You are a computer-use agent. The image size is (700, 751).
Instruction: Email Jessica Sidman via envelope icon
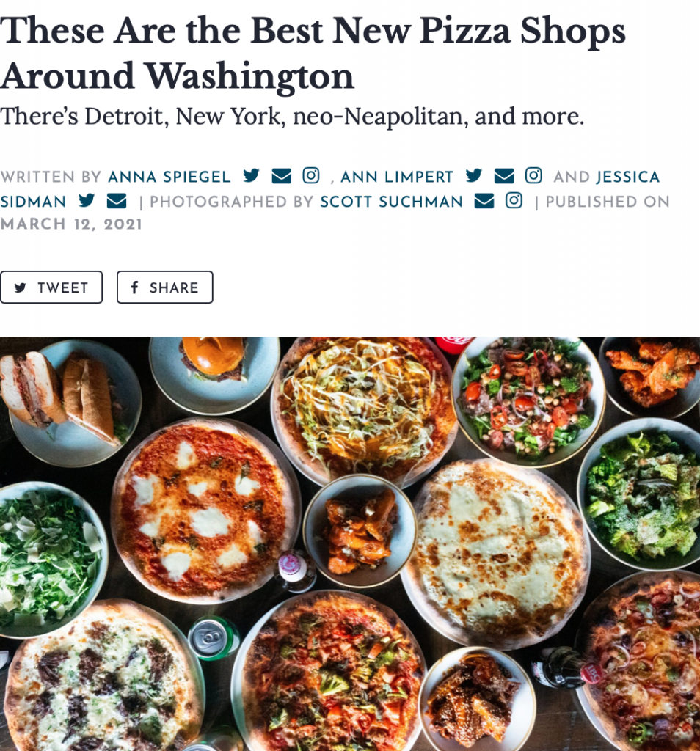pos(117,201)
